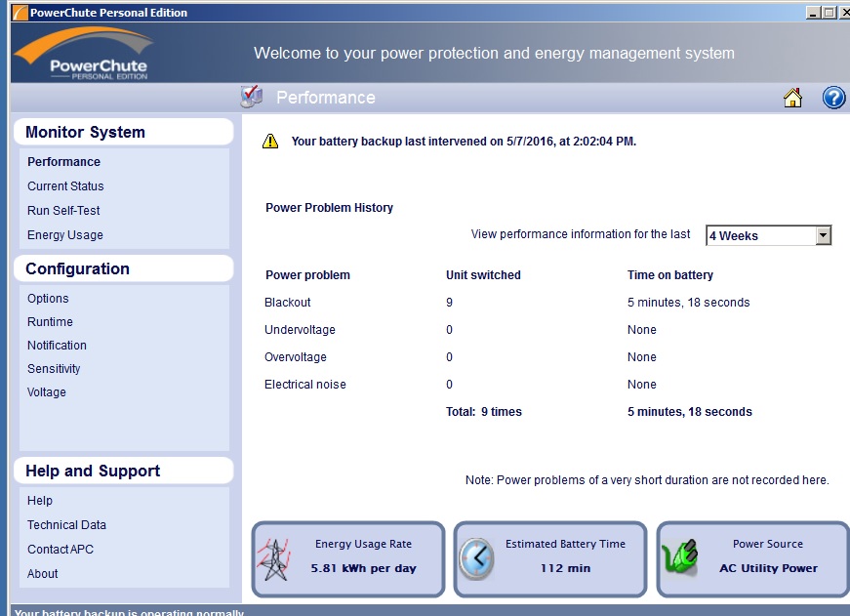Click the note about short duration problems
This screenshot has width=850, height=616.
tap(647, 480)
